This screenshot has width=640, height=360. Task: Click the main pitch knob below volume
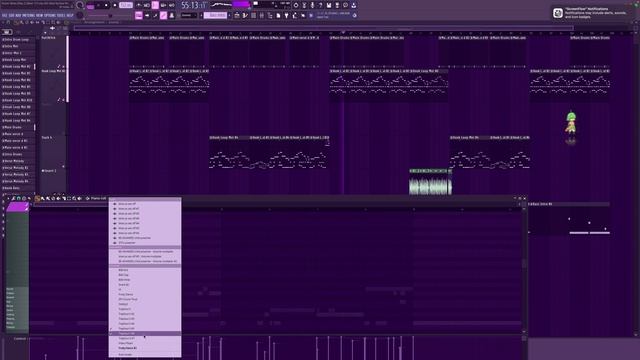click(x=80, y=16)
